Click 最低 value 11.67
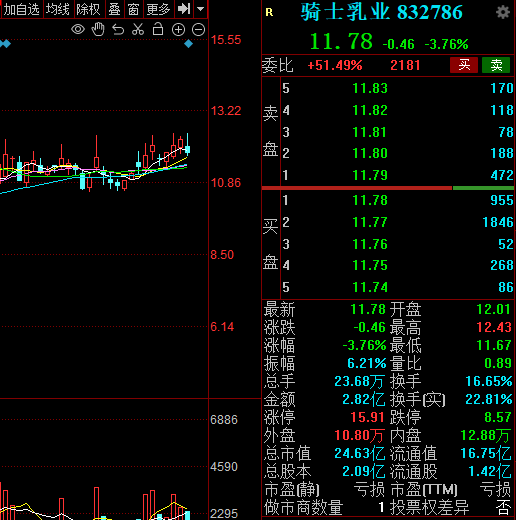The image size is (516, 520). [x=494, y=345]
